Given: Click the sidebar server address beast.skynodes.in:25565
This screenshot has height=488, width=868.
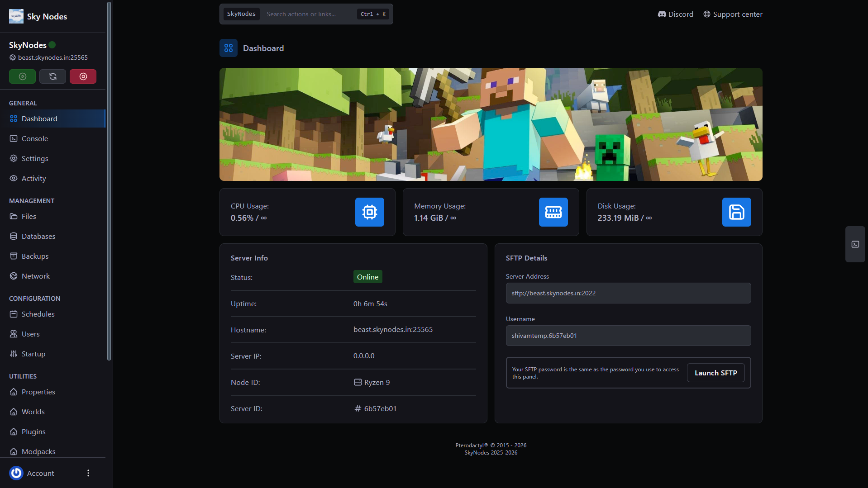Looking at the screenshot, I should coord(53,57).
